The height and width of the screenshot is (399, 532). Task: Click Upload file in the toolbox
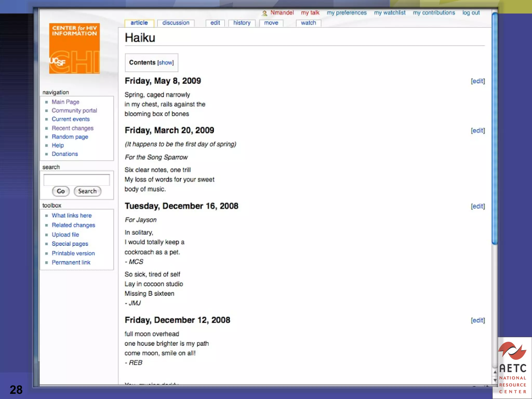coord(65,235)
